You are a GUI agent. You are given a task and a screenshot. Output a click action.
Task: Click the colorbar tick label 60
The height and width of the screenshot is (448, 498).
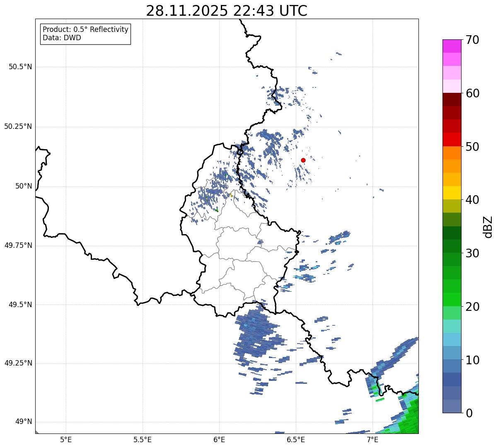coord(472,93)
